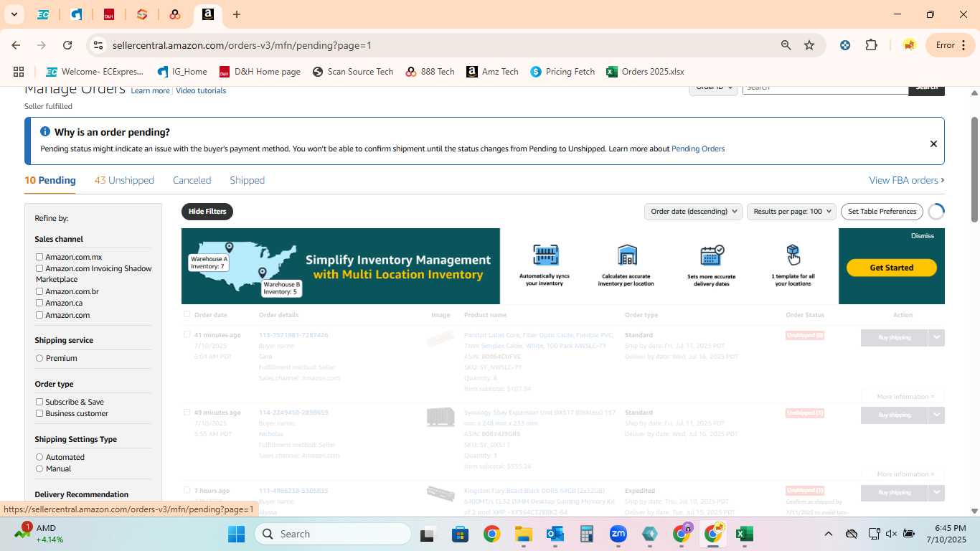Image resolution: width=980 pixels, height=551 pixels.
Task: Click the Windows taskbar search box
Action: [x=333, y=534]
